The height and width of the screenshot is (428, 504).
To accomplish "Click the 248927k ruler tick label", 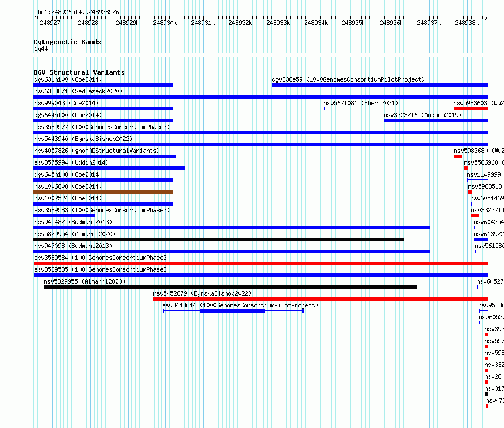I will tap(52, 23).
